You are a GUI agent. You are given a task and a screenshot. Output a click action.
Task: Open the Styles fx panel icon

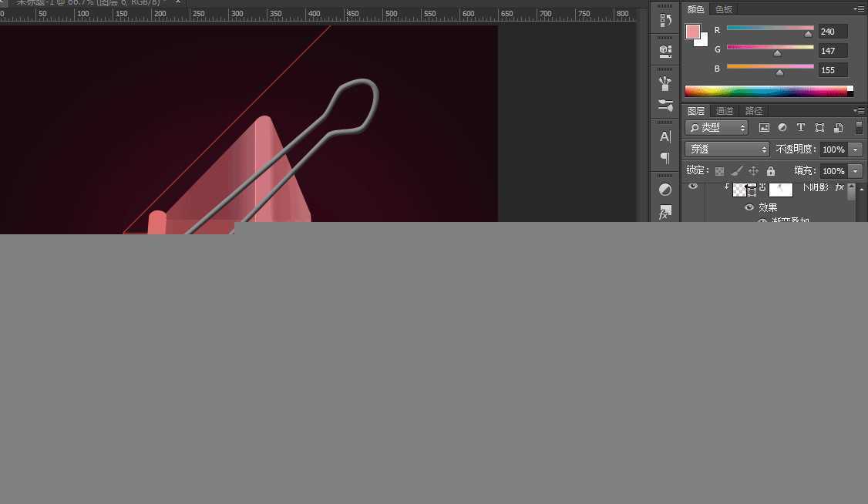(x=665, y=212)
